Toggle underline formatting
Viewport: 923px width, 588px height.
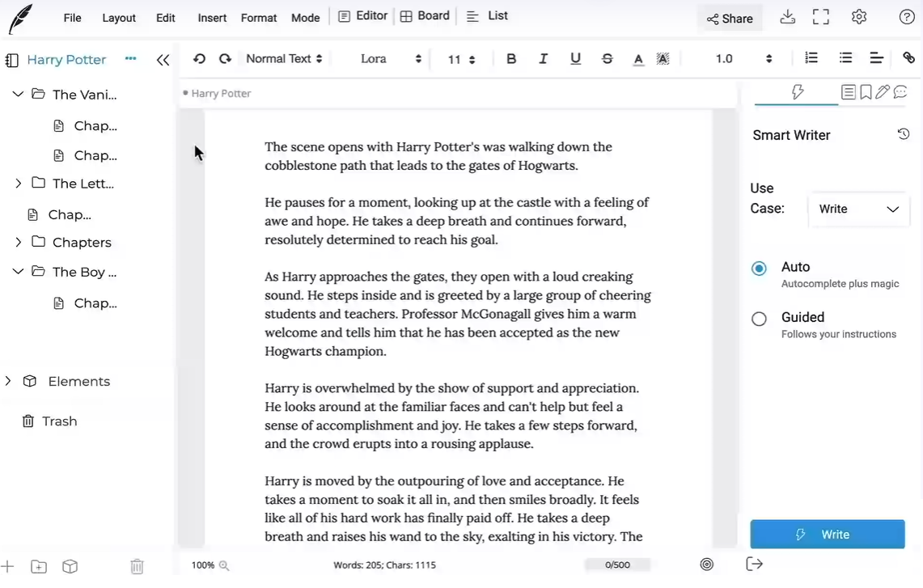(x=575, y=59)
